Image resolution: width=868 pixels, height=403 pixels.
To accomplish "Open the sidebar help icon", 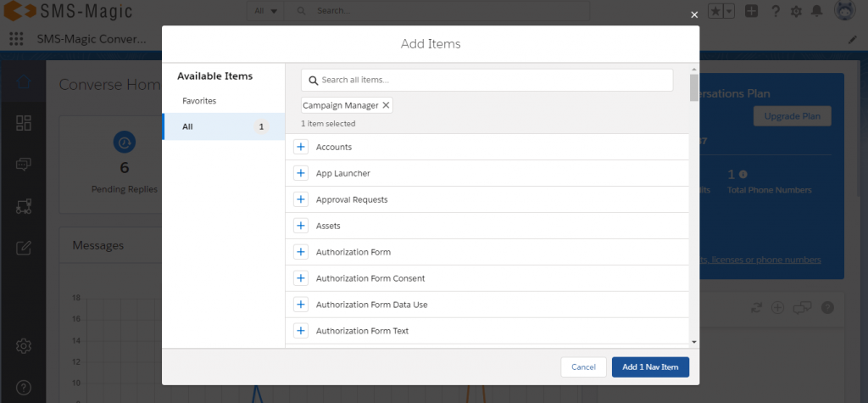I will [x=23, y=387].
